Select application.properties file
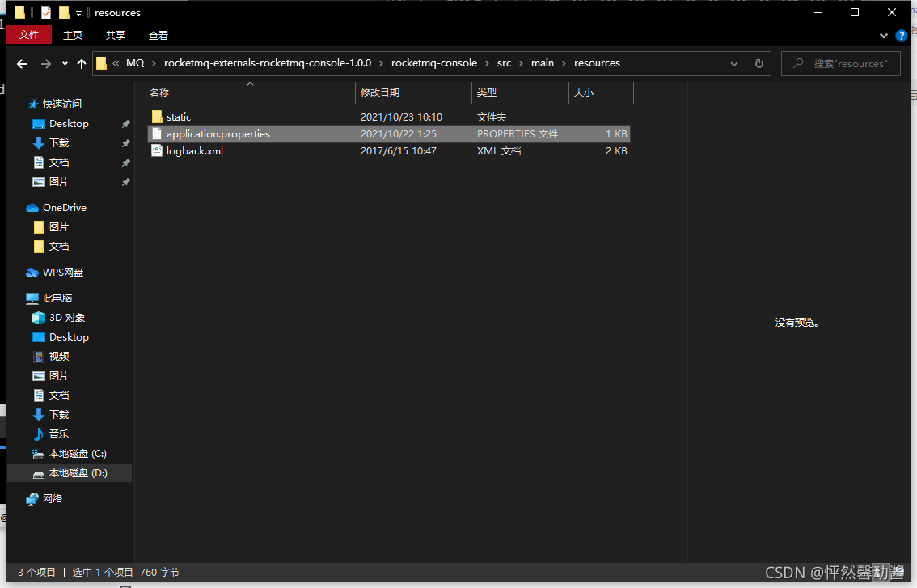Screen dimensions: 917x588 (x=389, y=134)
